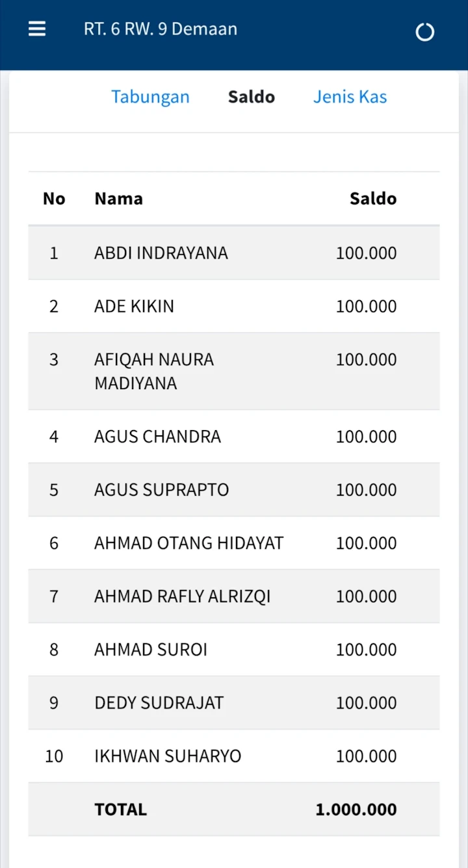This screenshot has height=868, width=468.
Task: Select AHMAD OTANG HIDAYAT row
Action: (x=189, y=543)
